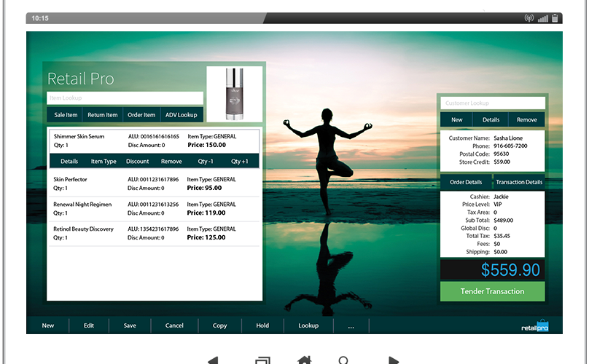Image resolution: width=589 pixels, height=364 pixels.
Task: Click postal code 95630
Action: click(x=501, y=154)
